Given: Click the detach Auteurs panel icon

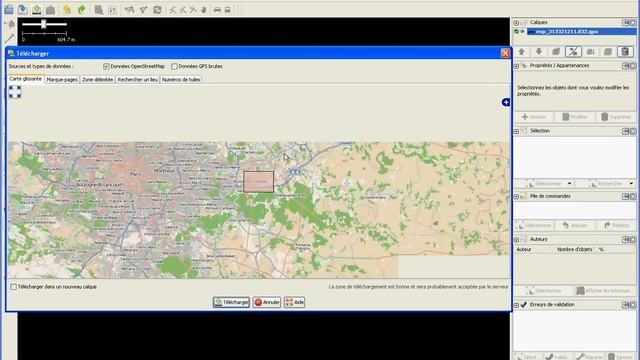Looking at the screenshot, I should coord(625,240).
